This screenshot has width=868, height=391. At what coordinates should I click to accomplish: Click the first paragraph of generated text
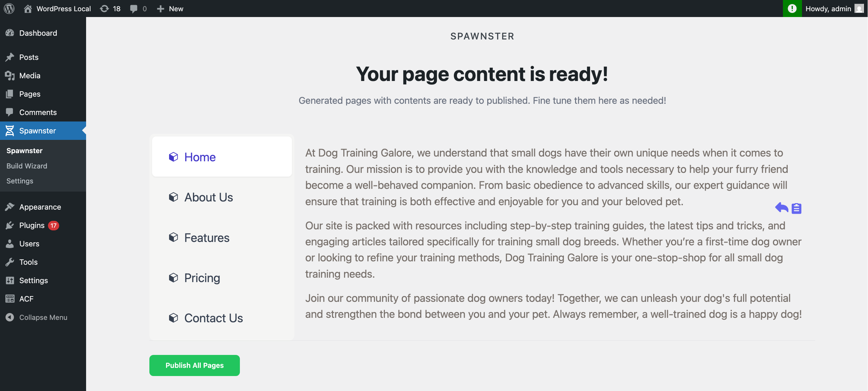click(x=547, y=177)
